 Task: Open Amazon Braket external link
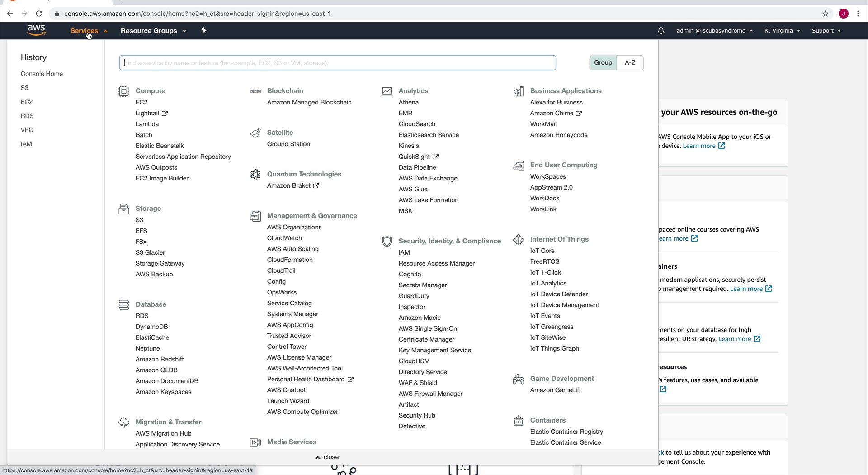293,185
